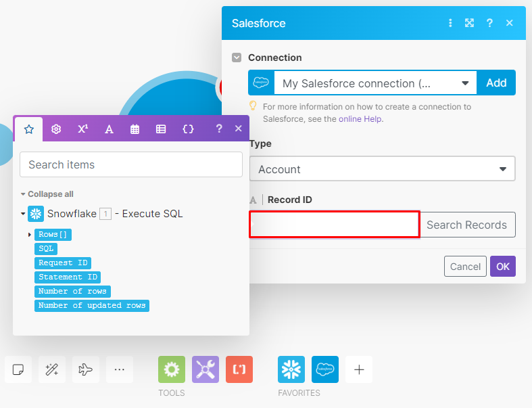This screenshot has width=532, height=408.
Task: Expand the Salesforce dialog to fullscreen
Action: coord(469,23)
